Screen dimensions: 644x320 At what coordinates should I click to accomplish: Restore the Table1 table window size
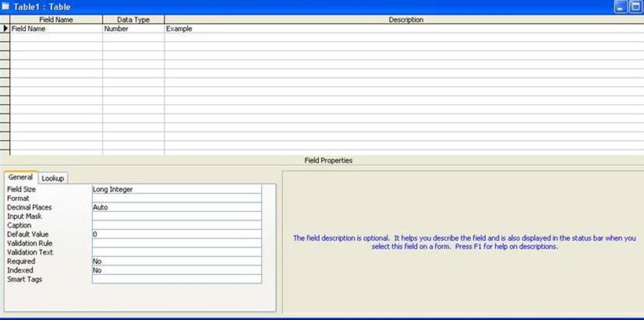pos(635,7)
